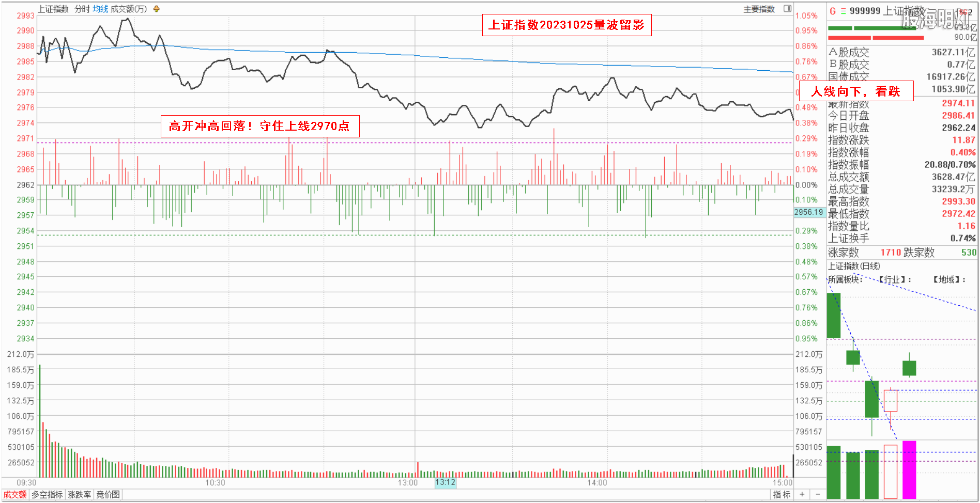Image resolution: width=980 pixels, height=503 pixels.
Task: Click the 10:30 label on time axis
Action: [x=215, y=482]
